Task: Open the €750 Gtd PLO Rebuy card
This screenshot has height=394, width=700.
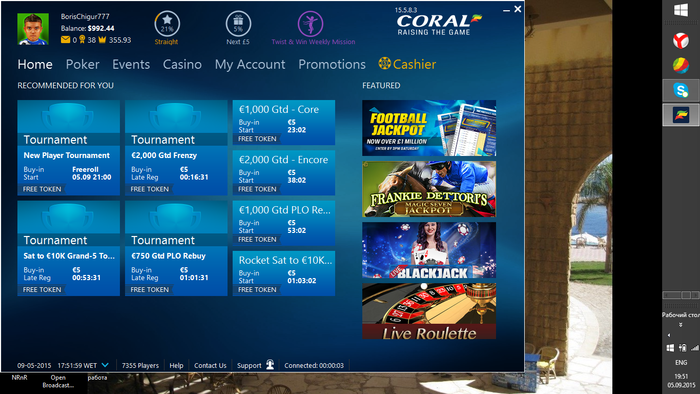Action: [x=176, y=248]
